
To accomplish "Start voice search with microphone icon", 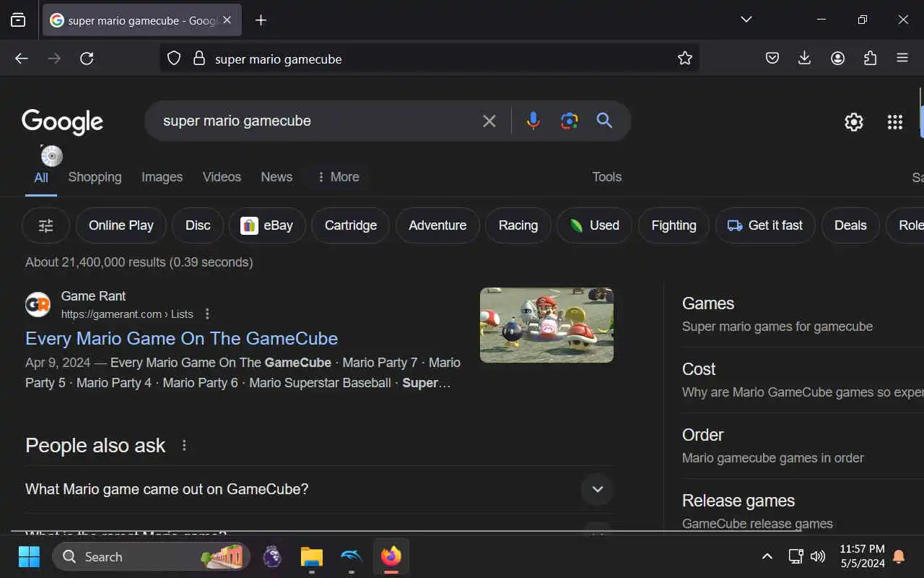I will point(533,121).
